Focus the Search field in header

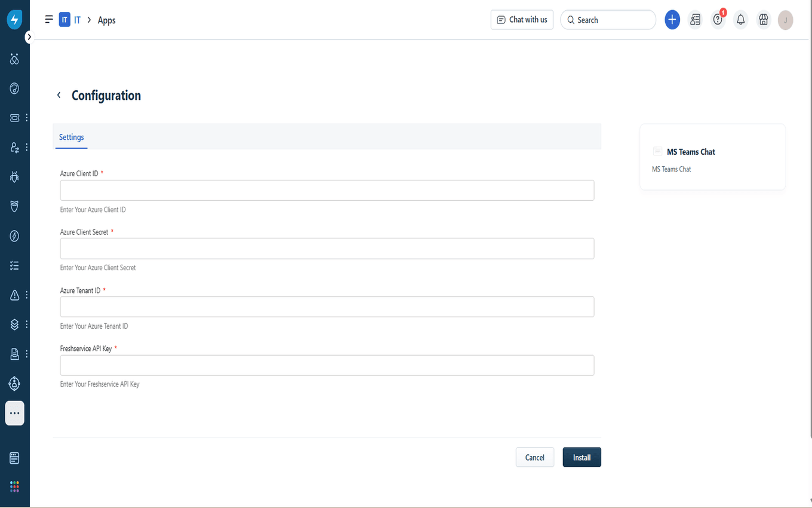coord(608,20)
